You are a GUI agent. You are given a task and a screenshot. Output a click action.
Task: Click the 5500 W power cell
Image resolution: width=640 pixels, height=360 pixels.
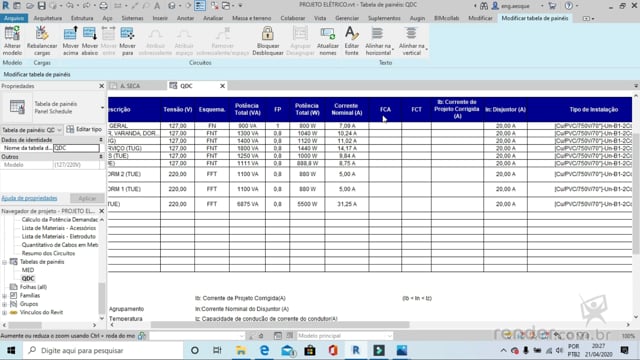click(x=307, y=204)
